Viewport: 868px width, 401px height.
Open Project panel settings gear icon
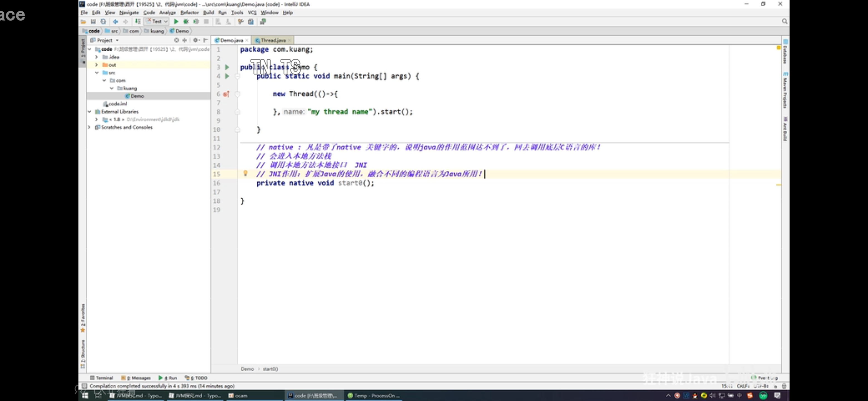click(195, 40)
